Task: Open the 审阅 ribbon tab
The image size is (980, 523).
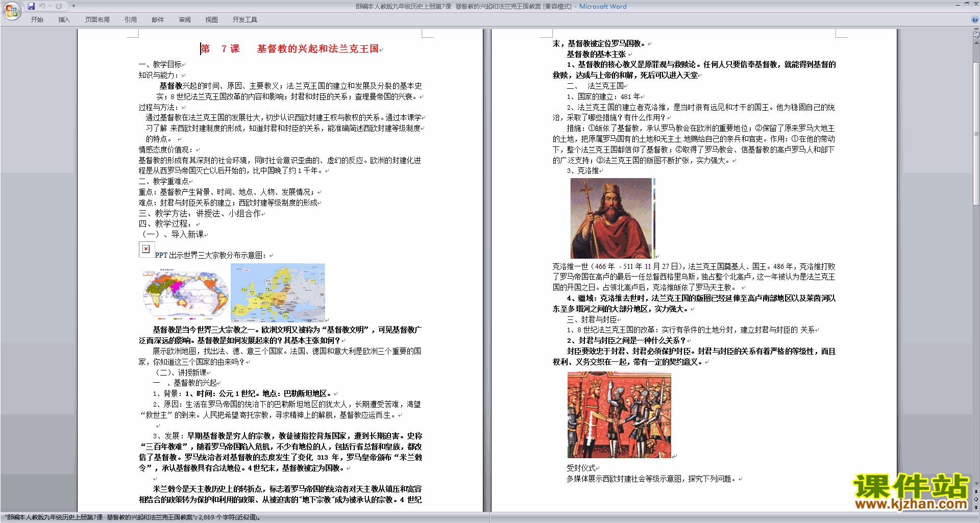Action: (185, 20)
